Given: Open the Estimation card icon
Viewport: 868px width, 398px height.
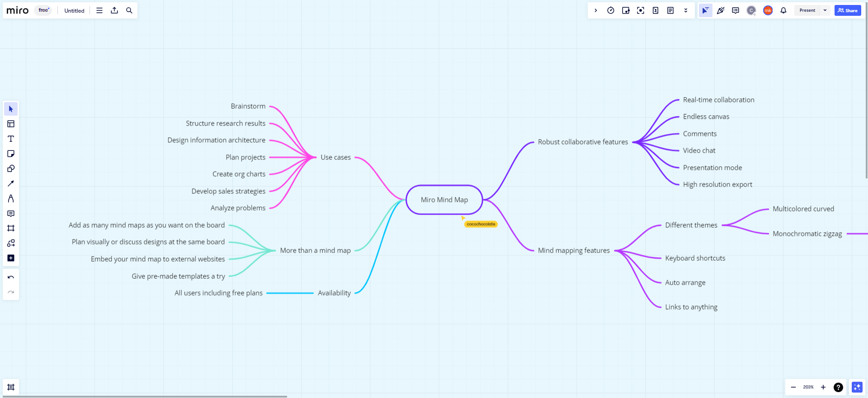Looking at the screenshot, I should coord(656,10).
